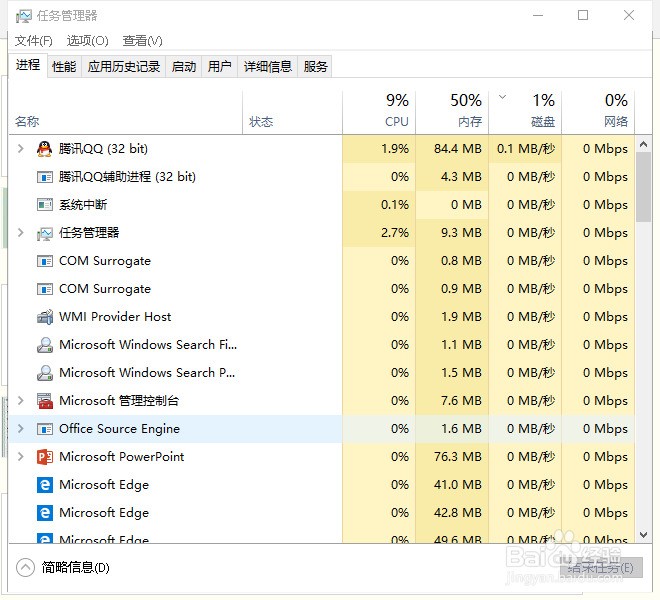Screen dimensions: 660x600
Task: Expand the Office Source Engine group
Action: 20,429
